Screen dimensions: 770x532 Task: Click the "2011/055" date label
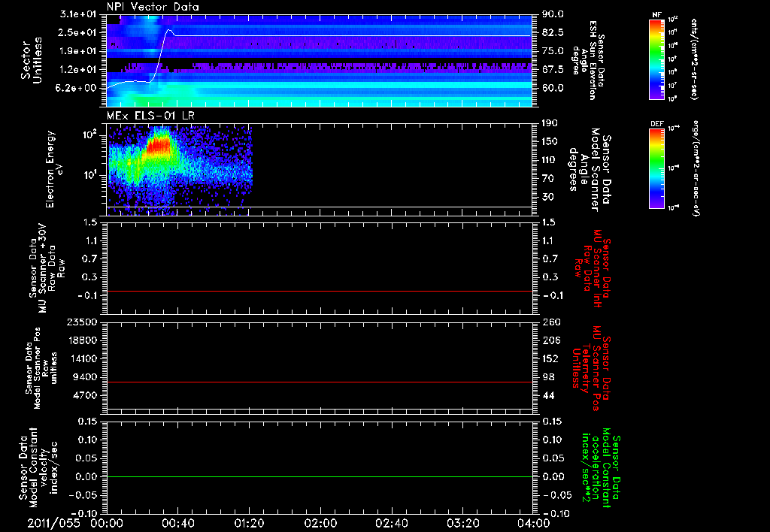(x=53, y=523)
